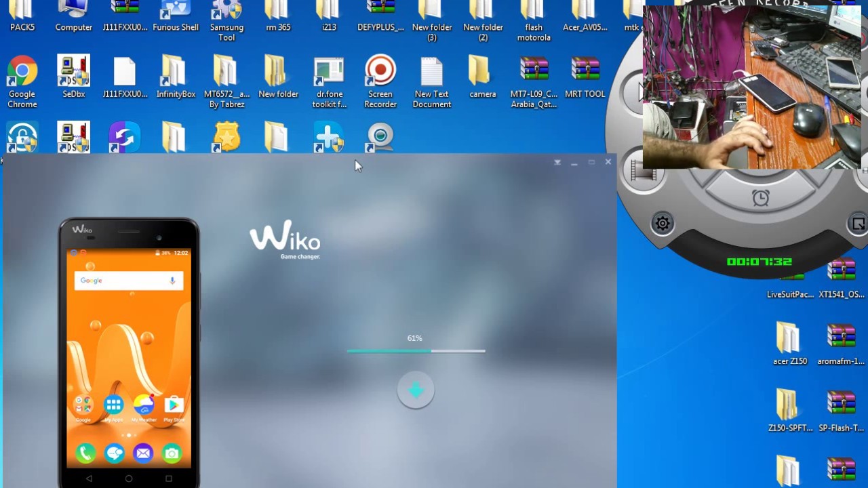Click the Wiko logo

(285, 239)
